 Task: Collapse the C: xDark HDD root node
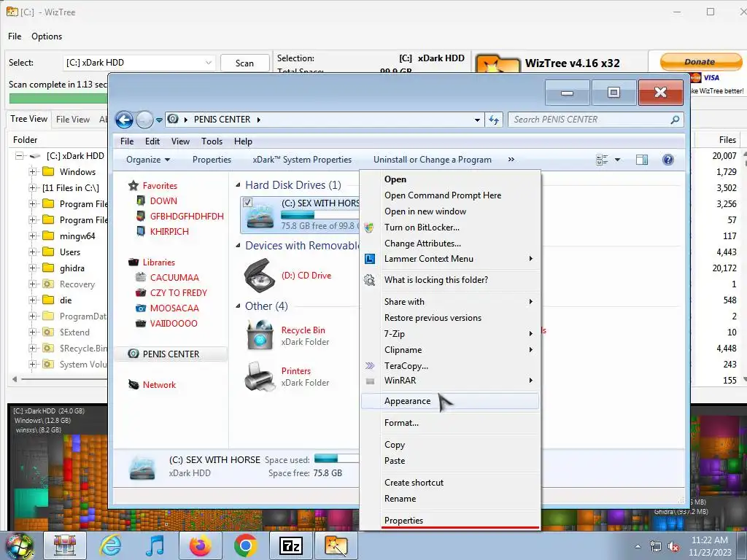[x=19, y=156]
